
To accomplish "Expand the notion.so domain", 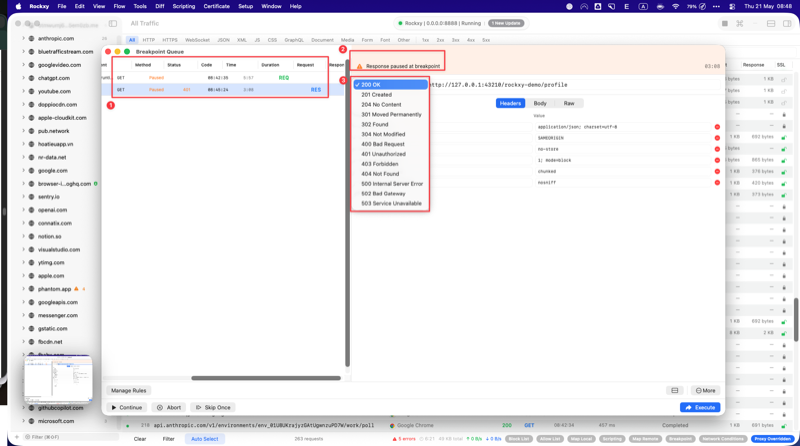I will [23, 236].
